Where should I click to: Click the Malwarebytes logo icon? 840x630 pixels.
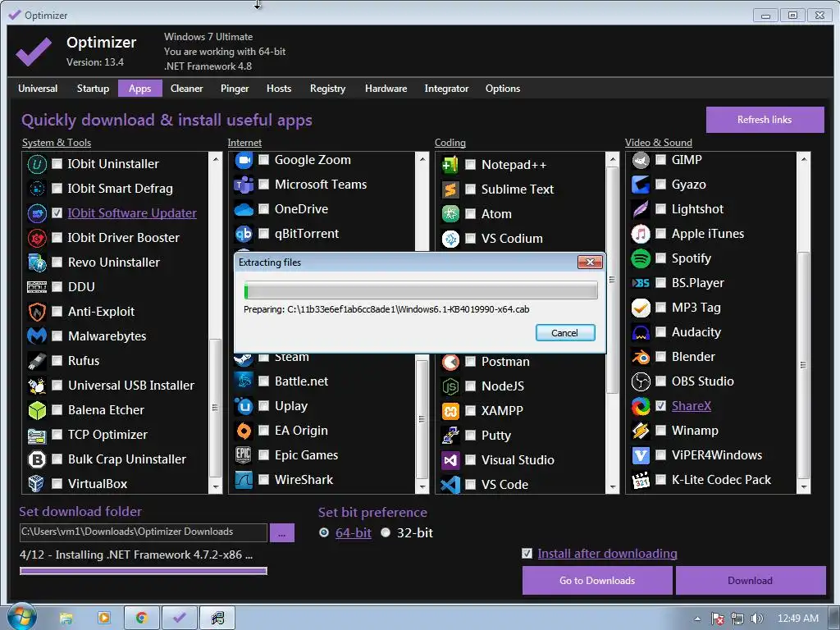pos(37,336)
